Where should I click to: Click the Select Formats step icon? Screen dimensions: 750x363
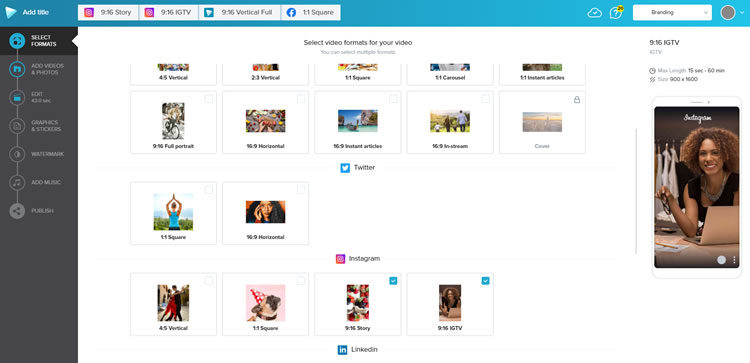coord(17,41)
